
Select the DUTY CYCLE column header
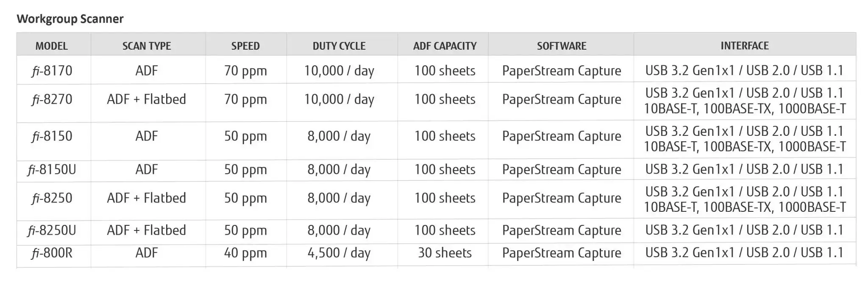339,46
